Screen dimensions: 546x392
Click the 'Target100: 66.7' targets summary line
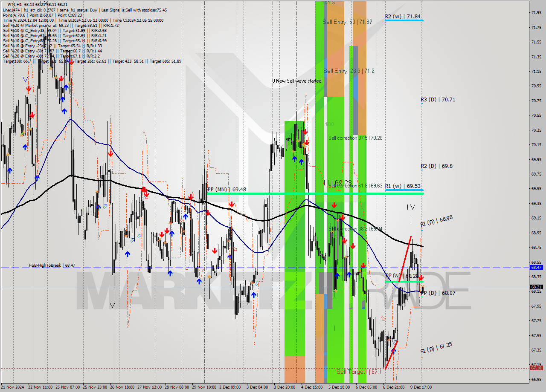pos(92,61)
